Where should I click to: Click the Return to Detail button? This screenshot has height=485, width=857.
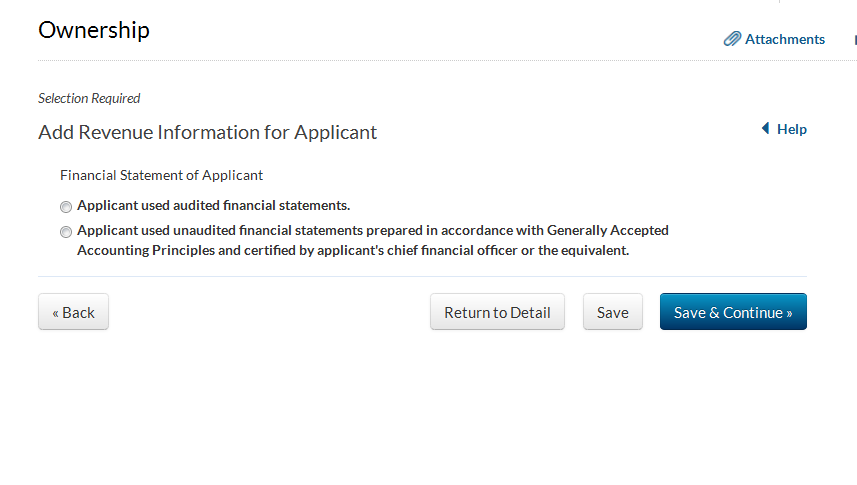click(x=497, y=312)
